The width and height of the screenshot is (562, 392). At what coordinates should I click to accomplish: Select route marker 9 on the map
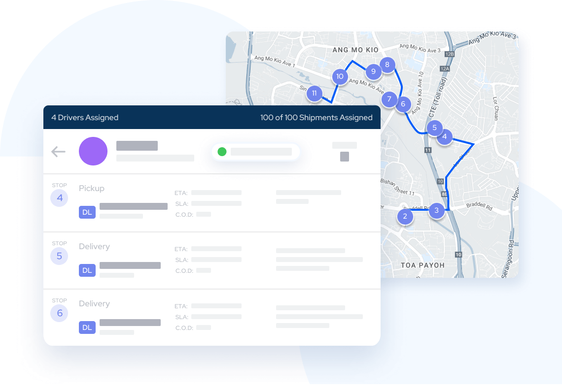(374, 71)
